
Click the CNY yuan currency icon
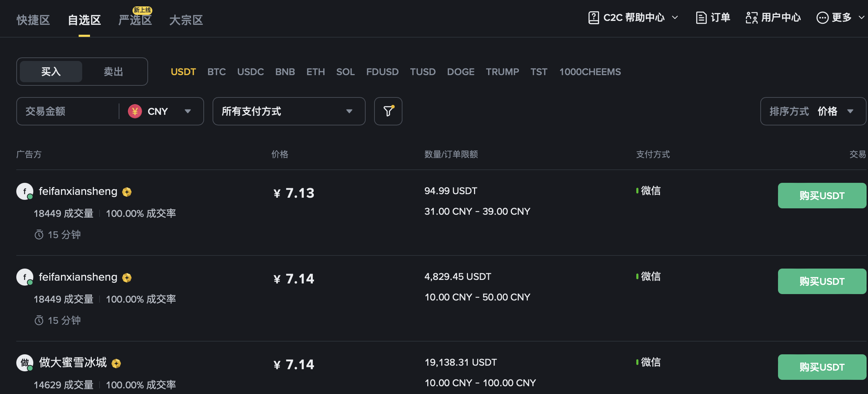135,111
